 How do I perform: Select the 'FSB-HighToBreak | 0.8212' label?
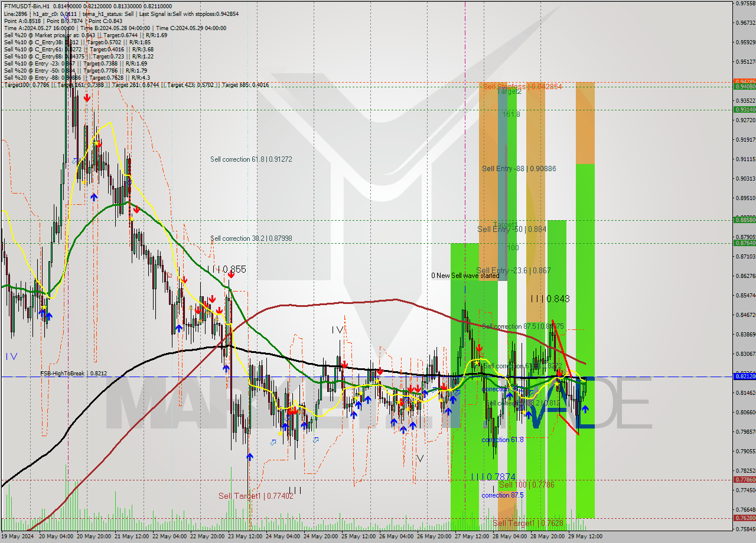tap(73, 374)
